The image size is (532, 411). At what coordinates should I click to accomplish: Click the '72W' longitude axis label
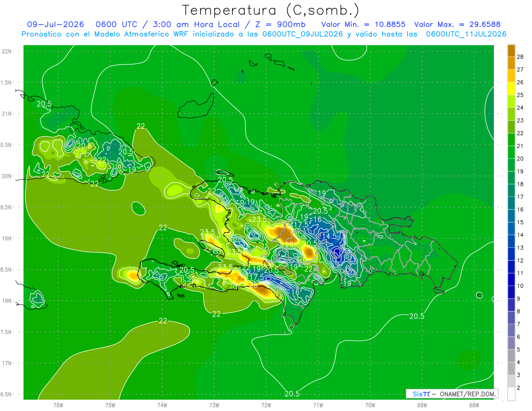click(266, 405)
